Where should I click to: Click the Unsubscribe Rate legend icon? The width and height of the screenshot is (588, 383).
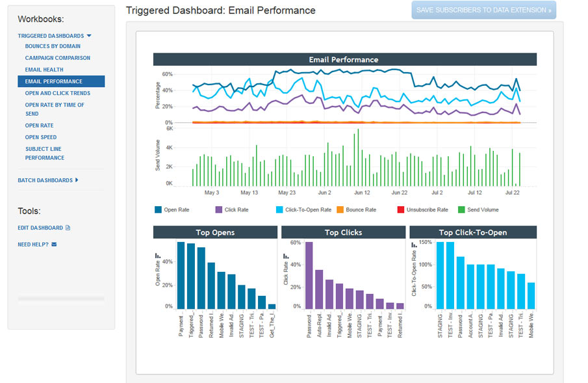coord(399,209)
